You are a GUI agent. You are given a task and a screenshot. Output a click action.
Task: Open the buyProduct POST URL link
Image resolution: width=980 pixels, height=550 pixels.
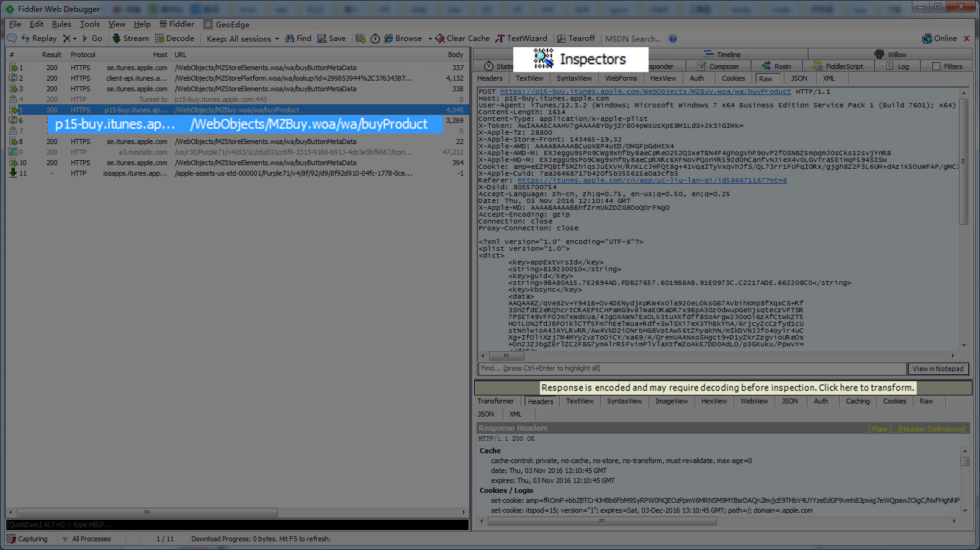(645, 91)
